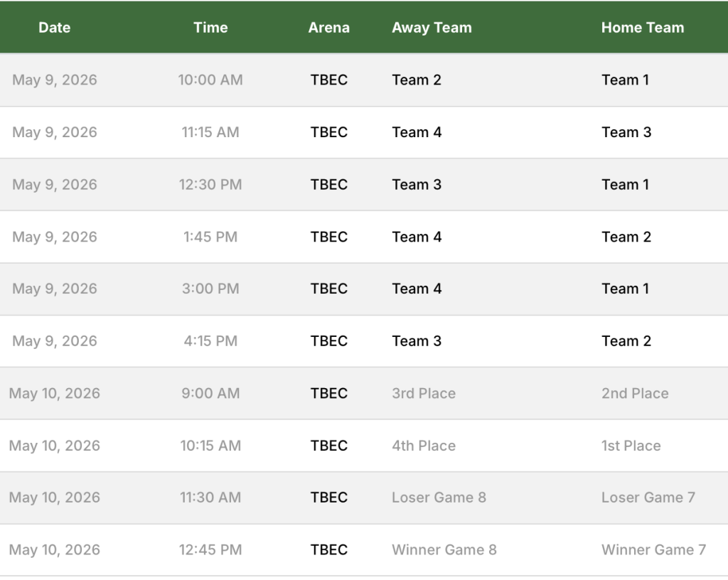The height and width of the screenshot is (580, 728).
Task: Click the 12:45 PM time cell
Action: [210, 549]
